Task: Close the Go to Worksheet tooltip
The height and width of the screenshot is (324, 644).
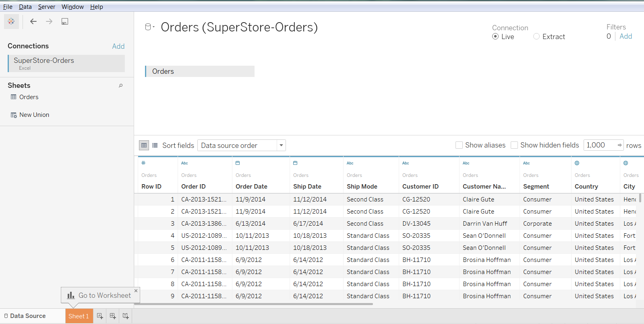Action: tap(136, 291)
